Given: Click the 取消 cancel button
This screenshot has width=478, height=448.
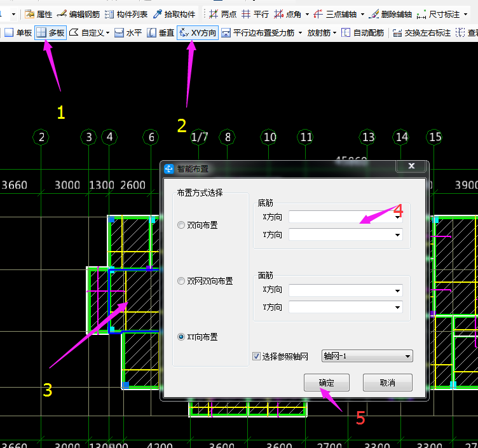Looking at the screenshot, I should pyautogui.click(x=388, y=383).
